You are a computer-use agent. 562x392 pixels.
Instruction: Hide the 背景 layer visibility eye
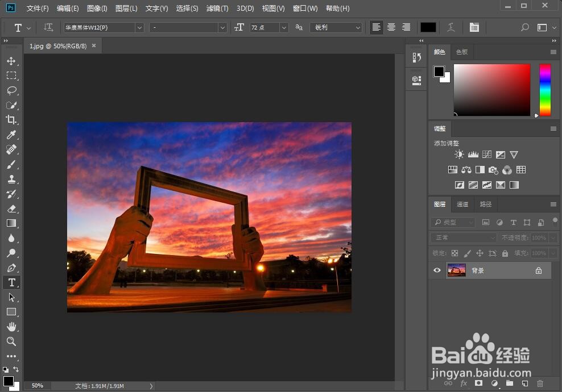[x=437, y=270]
